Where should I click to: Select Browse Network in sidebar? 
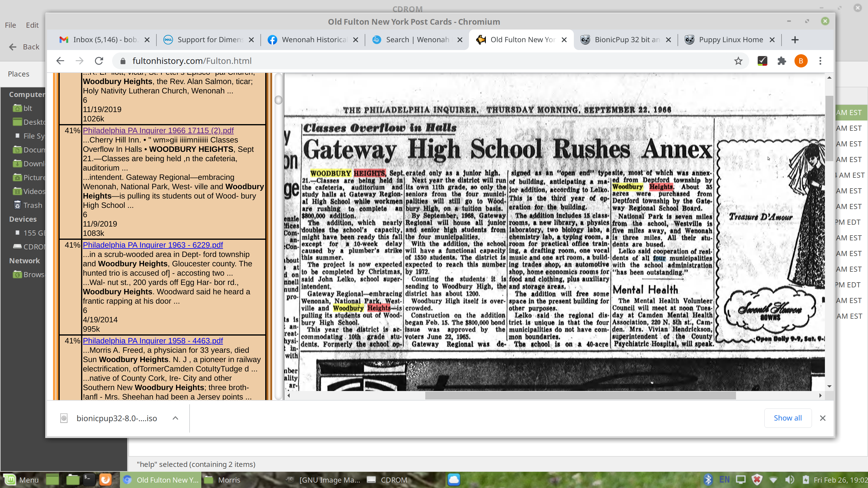pos(29,274)
